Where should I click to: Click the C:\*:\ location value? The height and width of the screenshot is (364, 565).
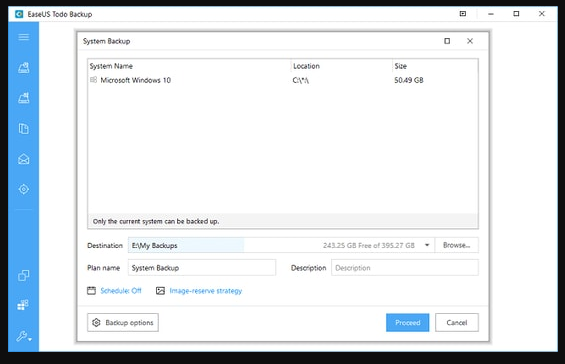pyautogui.click(x=301, y=80)
